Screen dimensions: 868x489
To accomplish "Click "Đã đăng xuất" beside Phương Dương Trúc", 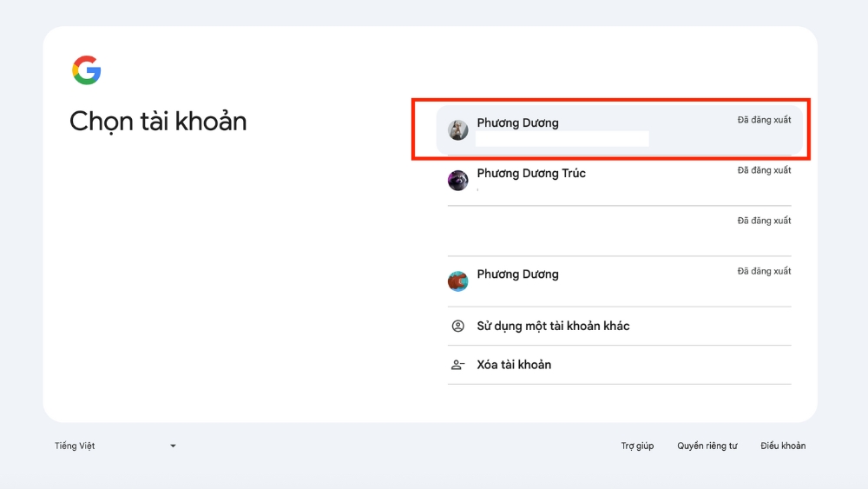I will (x=764, y=170).
